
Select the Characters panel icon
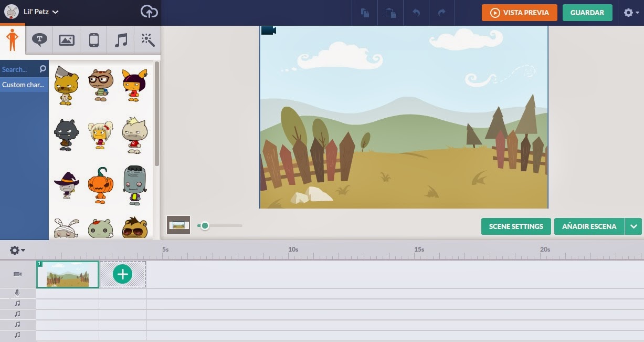[13, 39]
